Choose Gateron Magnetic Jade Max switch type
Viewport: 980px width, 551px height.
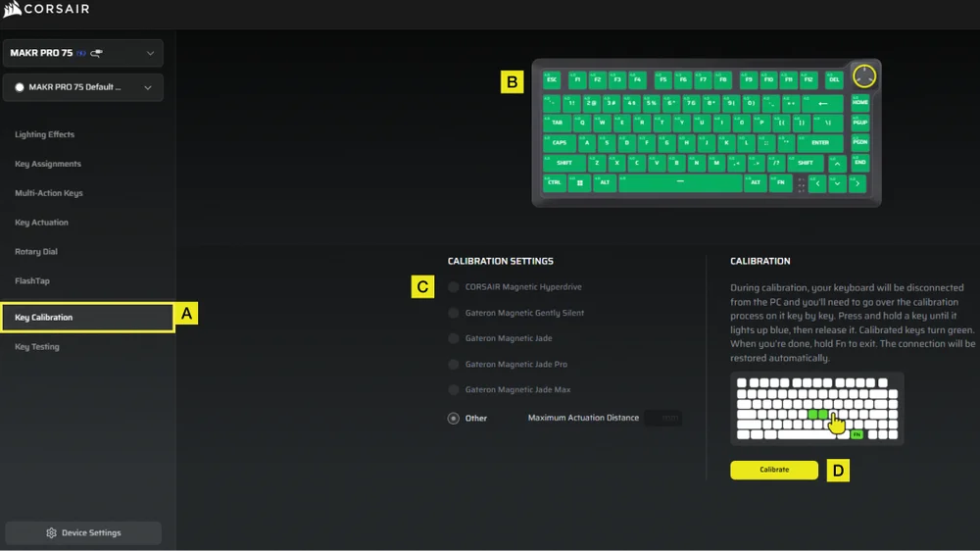pos(453,389)
